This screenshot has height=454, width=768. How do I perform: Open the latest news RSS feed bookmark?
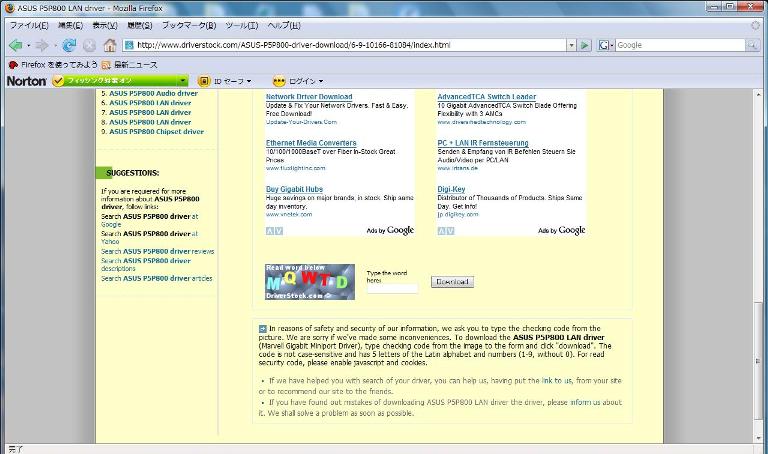point(130,65)
